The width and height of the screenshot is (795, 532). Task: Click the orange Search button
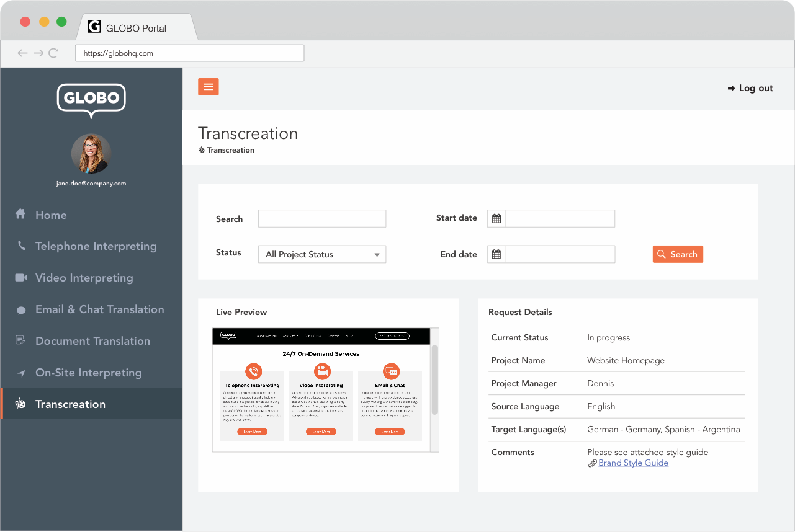pyautogui.click(x=678, y=254)
